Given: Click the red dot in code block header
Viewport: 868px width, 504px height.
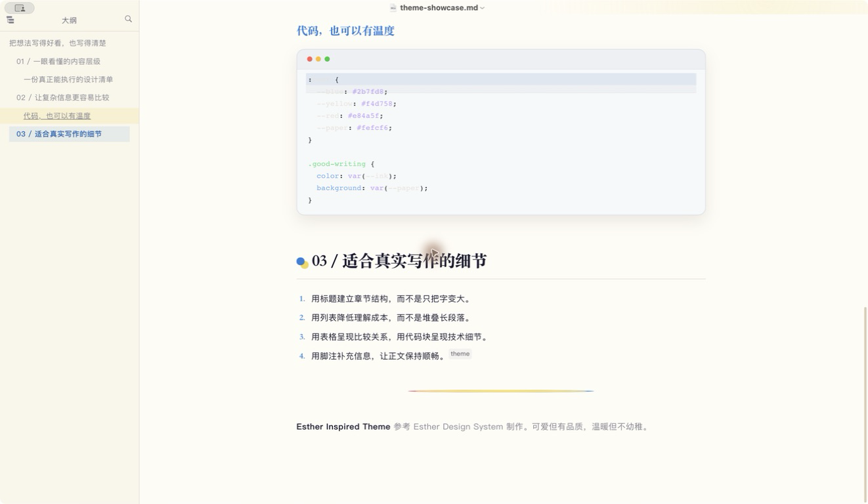Looking at the screenshot, I should (310, 59).
